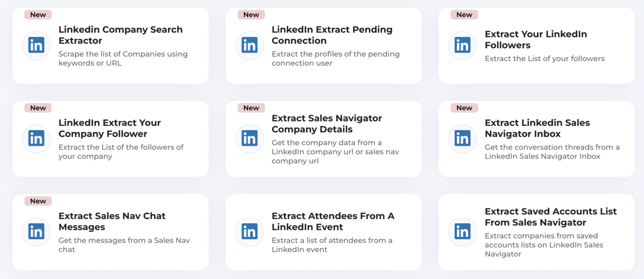The height and width of the screenshot is (279, 644).
Task: Click the New badge on Company Search Extractor card
Action: click(x=38, y=14)
